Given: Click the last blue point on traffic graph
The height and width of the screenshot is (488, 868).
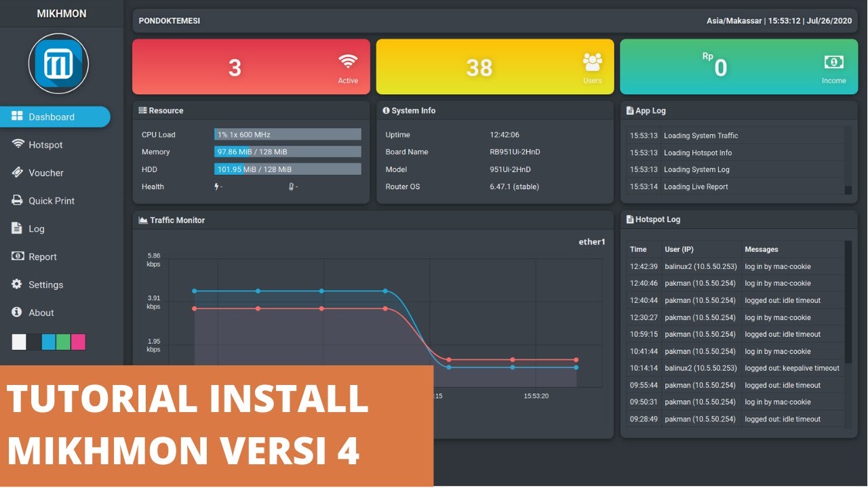Looking at the screenshot, I should point(576,367).
